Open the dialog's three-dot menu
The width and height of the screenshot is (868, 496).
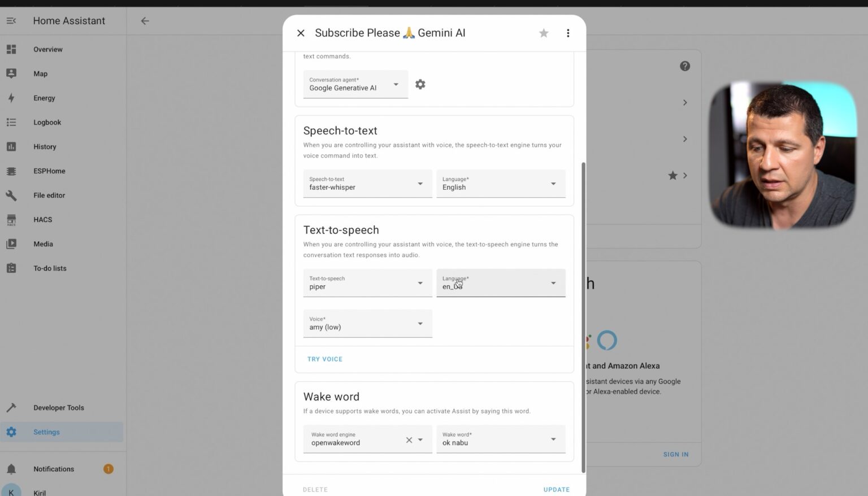click(568, 33)
